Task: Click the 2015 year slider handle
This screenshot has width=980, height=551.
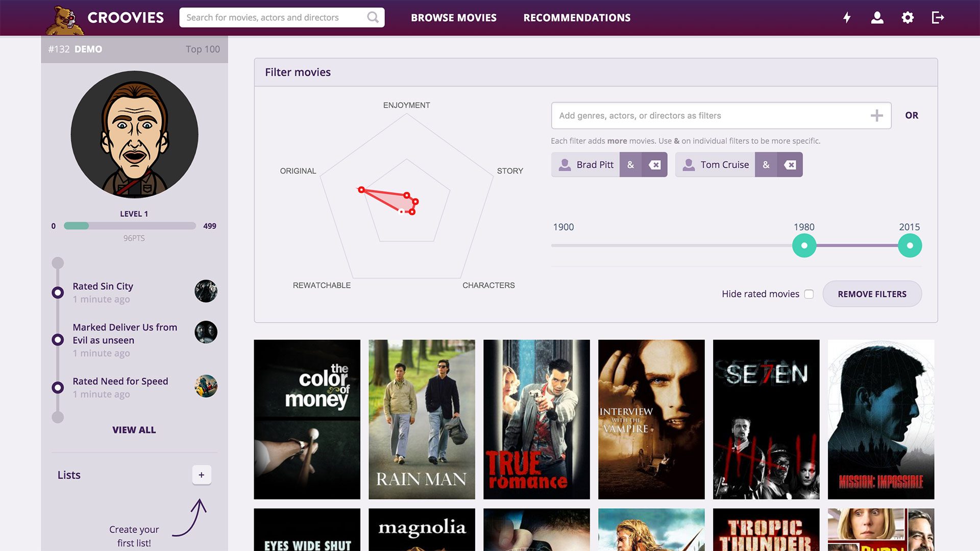Action: [x=910, y=246]
